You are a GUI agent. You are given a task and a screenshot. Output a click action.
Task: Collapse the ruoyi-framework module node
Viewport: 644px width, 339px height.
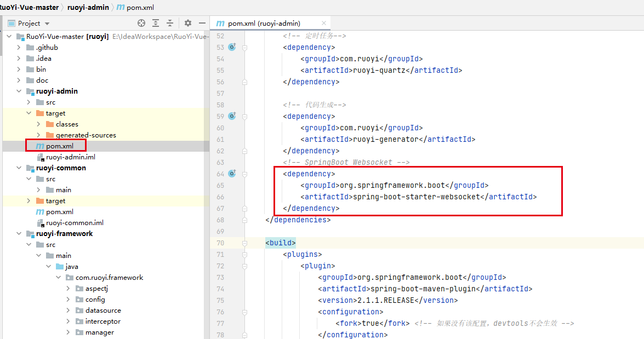tap(19, 234)
